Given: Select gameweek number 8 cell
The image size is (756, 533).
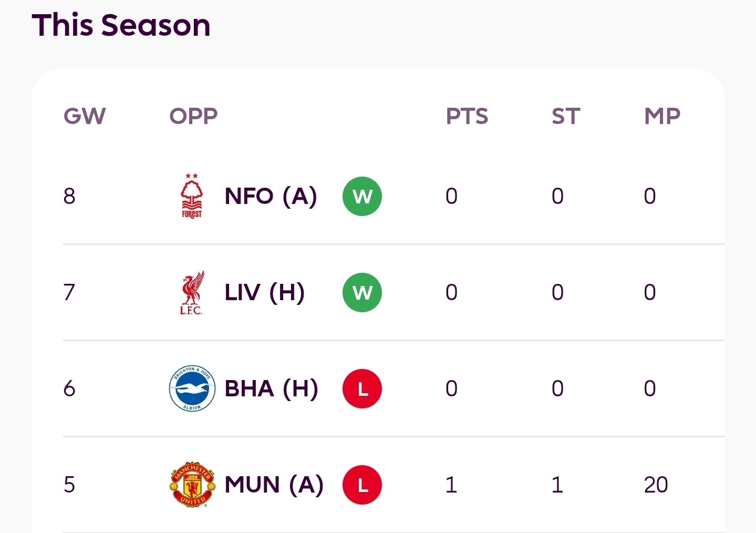Looking at the screenshot, I should coord(69,196).
